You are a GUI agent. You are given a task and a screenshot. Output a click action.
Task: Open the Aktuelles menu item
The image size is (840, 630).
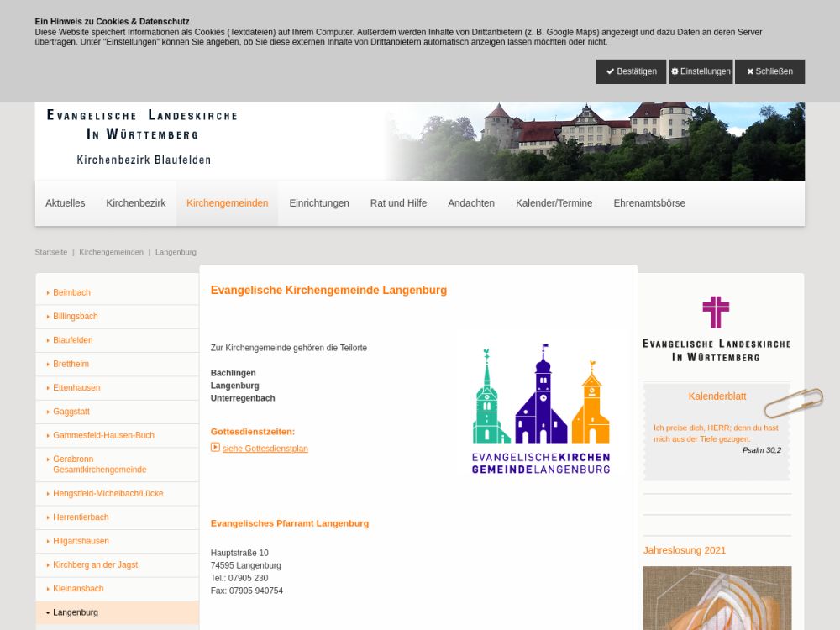(x=65, y=203)
